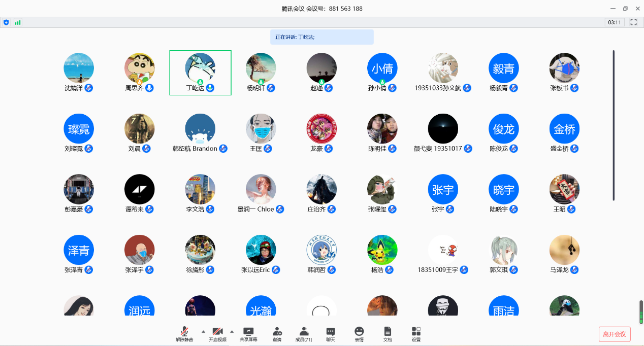Expand audio options arrow beside 解除静音
Screen dimensions: 644x346
pyautogui.click(x=204, y=331)
